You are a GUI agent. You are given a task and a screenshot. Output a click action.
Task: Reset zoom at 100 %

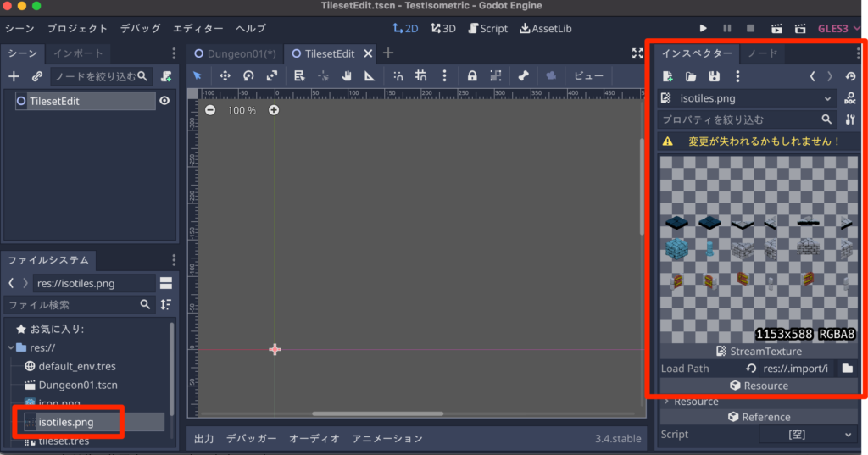(x=242, y=110)
